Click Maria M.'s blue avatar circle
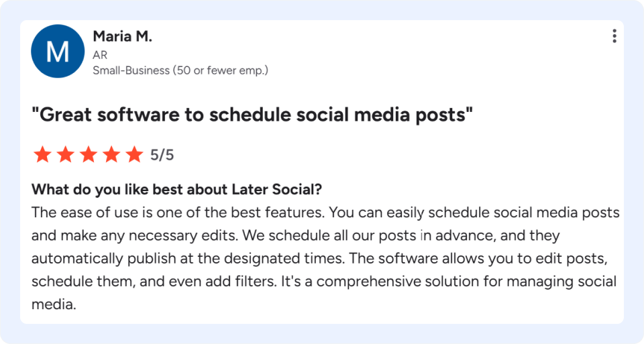The width and height of the screenshot is (644, 344). [x=58, y=51]
